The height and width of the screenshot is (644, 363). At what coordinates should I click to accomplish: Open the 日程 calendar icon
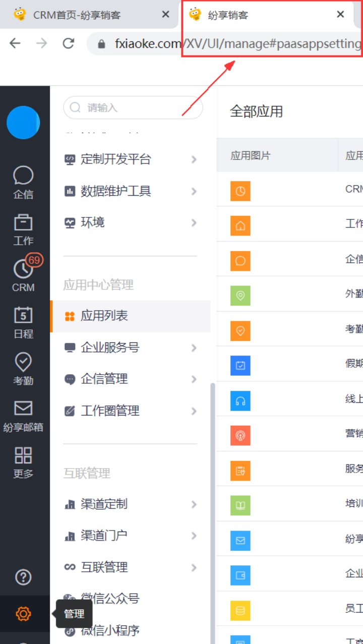click(x=23, y=322)
